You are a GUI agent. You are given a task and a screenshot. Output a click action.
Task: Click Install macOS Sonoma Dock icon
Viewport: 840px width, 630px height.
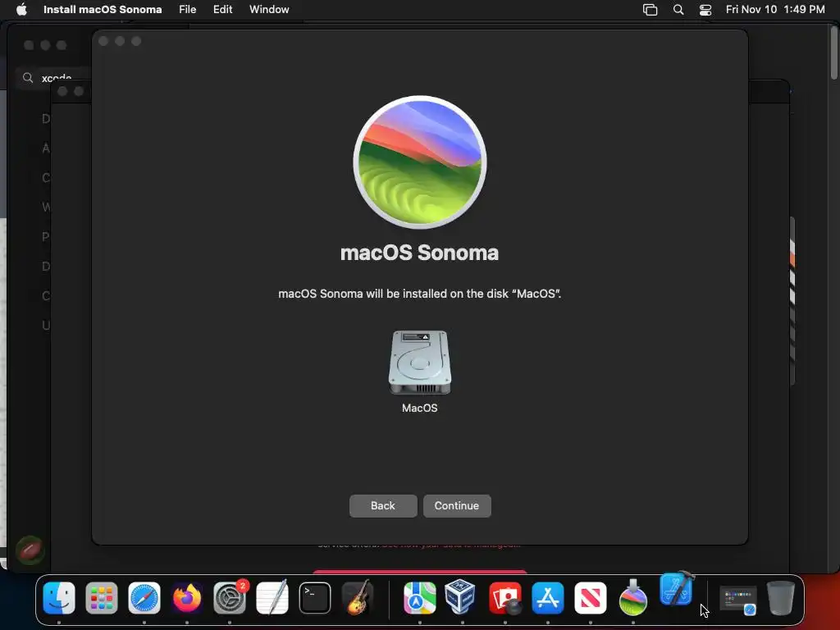tap(632, 597)
